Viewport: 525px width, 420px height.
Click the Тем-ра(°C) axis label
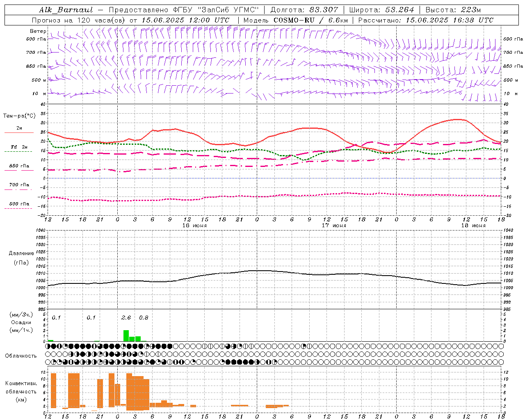click(x=19, y=116)
